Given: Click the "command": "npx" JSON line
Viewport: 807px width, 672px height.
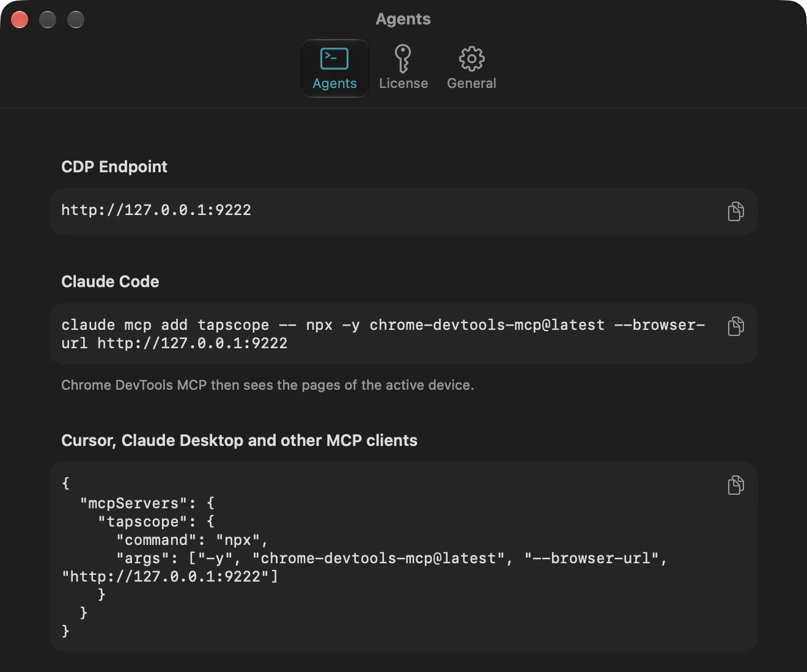Looking at the screenshot, I should (193, 540).
